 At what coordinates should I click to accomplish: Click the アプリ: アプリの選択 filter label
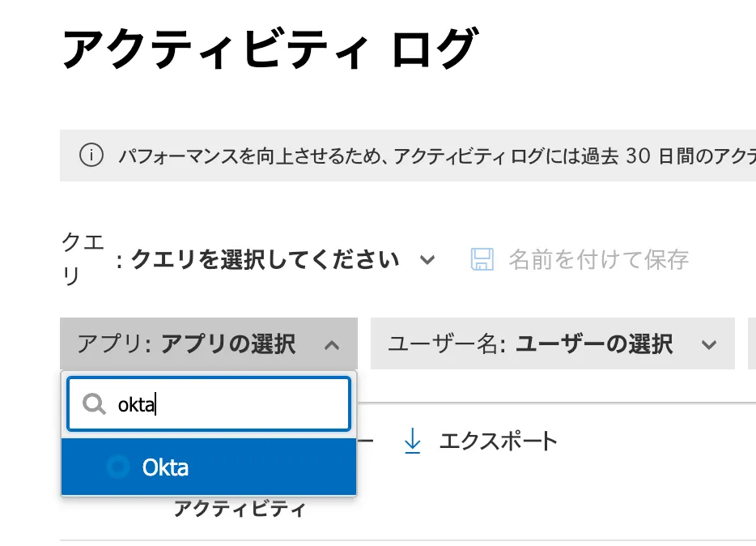pyautogui.click(x=186, y=344)
